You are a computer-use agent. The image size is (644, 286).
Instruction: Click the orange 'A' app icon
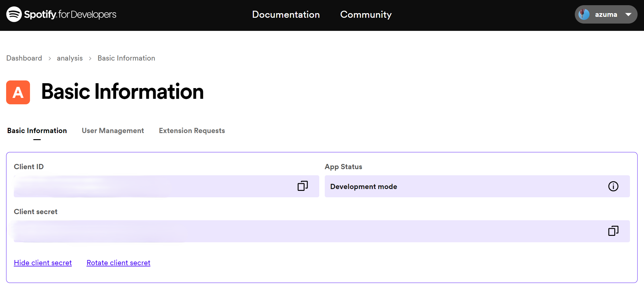18,92
